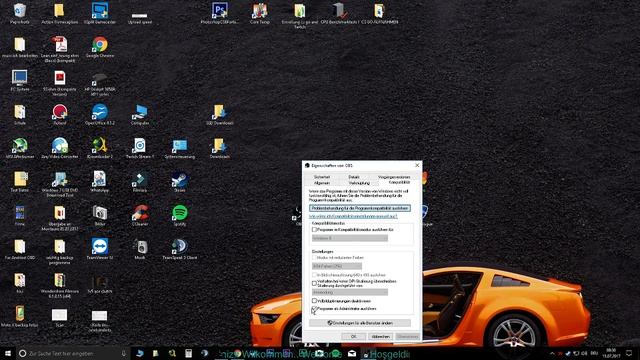Open the action center notification icon

pos(629,353)
